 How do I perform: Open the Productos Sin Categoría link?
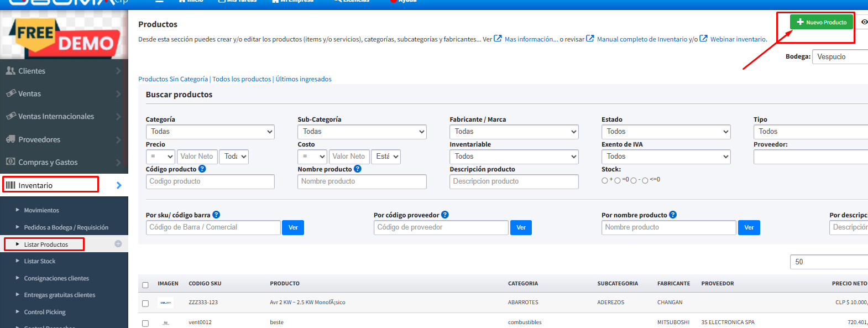click(173, 79)
